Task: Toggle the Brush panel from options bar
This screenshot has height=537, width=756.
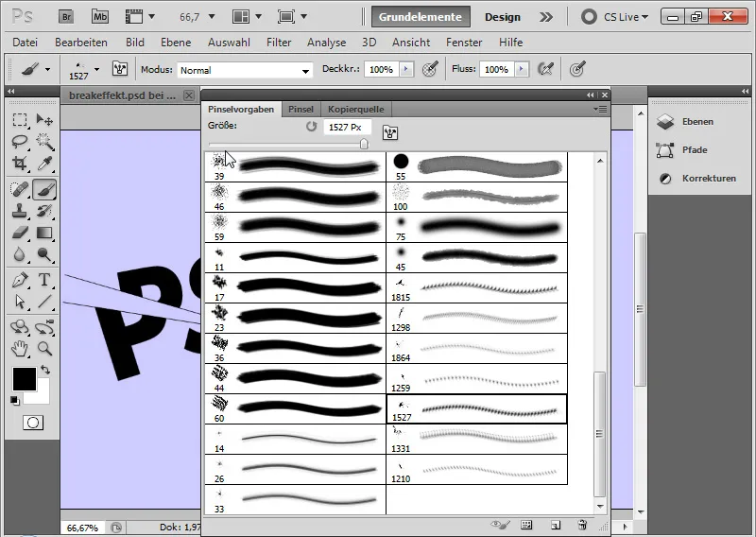Action: point(120,69)
